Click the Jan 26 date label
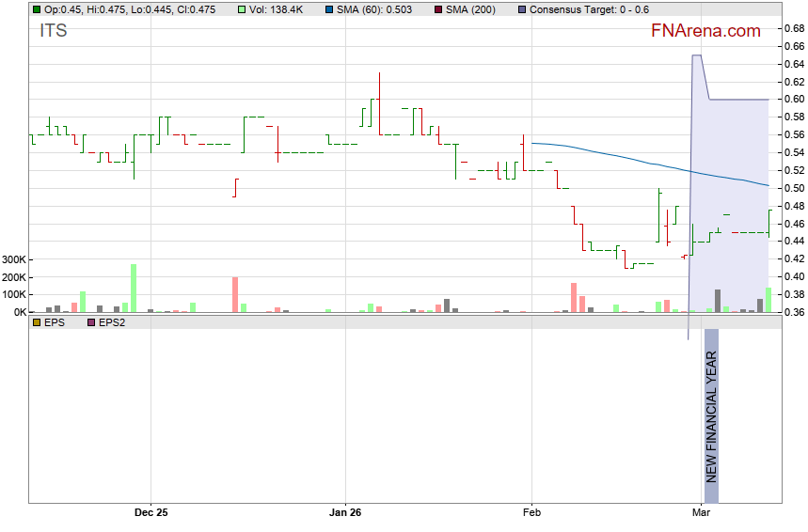 click(345, 513)
